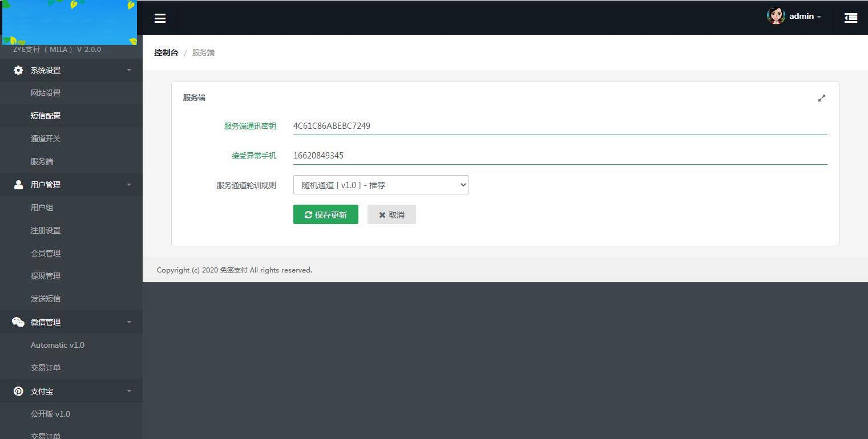Click the gear icon beside 系统设置
This screenshot has width=868, height=439.
(18, 70)
